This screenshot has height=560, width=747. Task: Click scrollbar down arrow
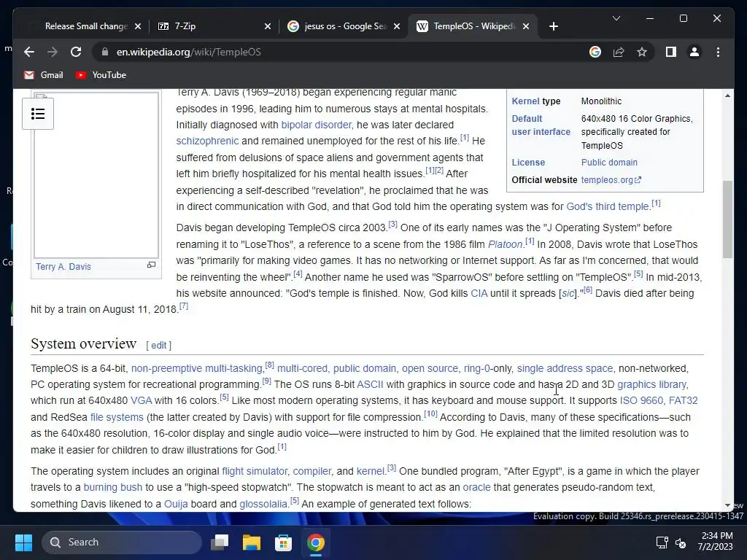(727, 505)
